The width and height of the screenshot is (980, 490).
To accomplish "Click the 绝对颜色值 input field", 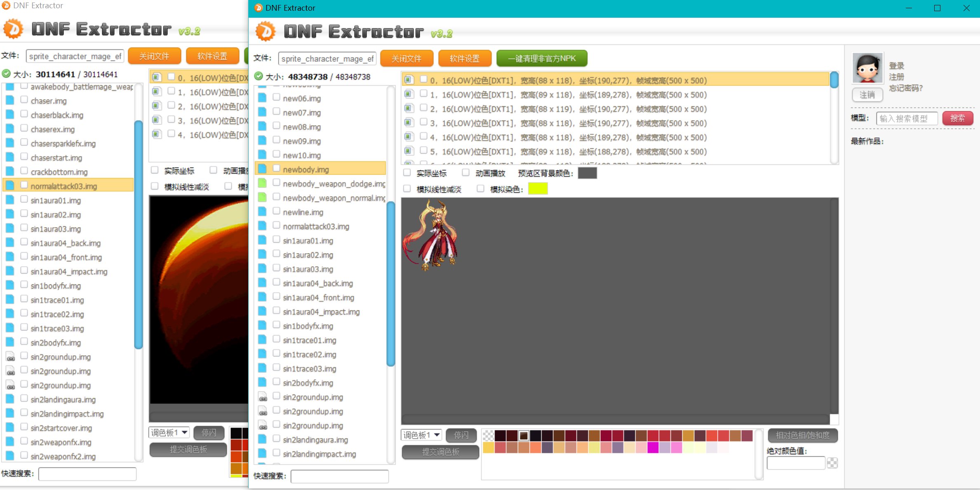I will pos(796,463).
